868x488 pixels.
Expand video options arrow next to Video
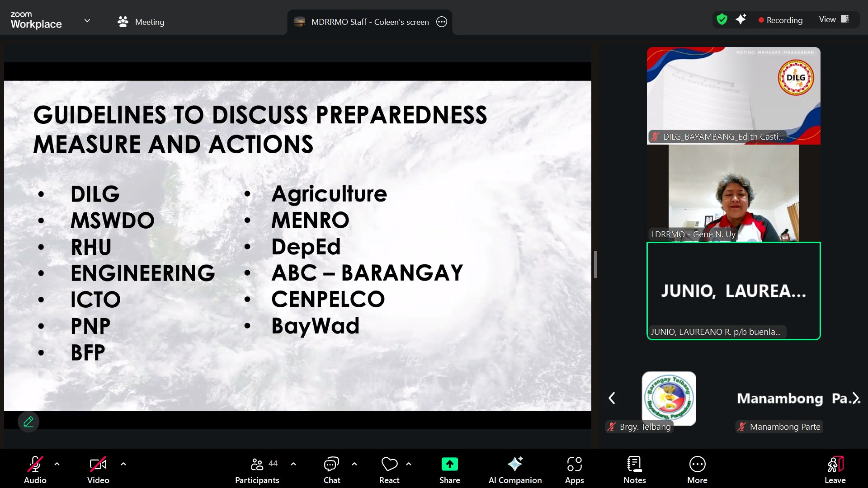pos(123,464)
